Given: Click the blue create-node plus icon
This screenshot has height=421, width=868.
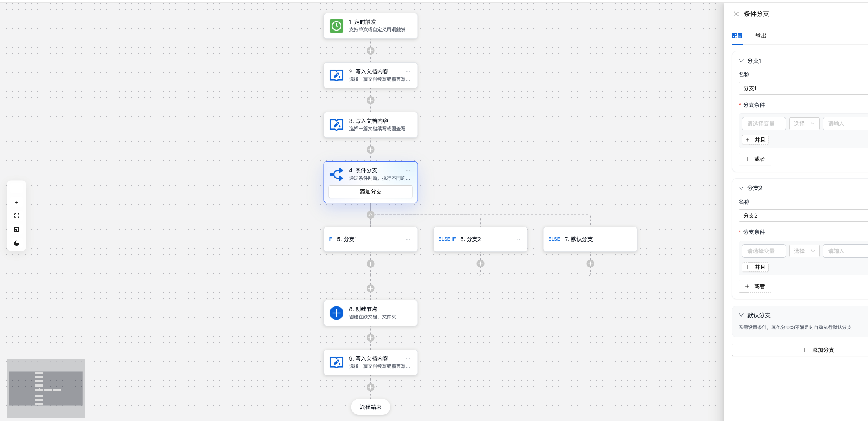Looking at the screenshot, I should [336, 313].
